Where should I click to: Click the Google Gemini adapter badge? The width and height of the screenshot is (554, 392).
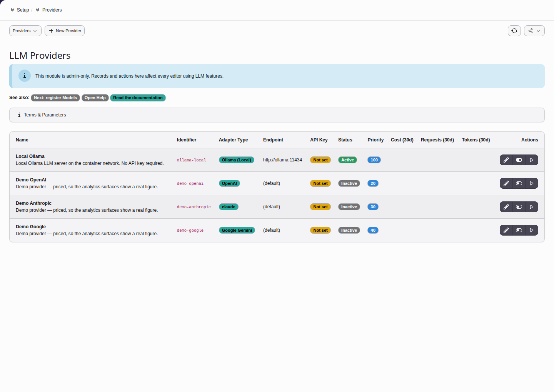coord(237,230)
